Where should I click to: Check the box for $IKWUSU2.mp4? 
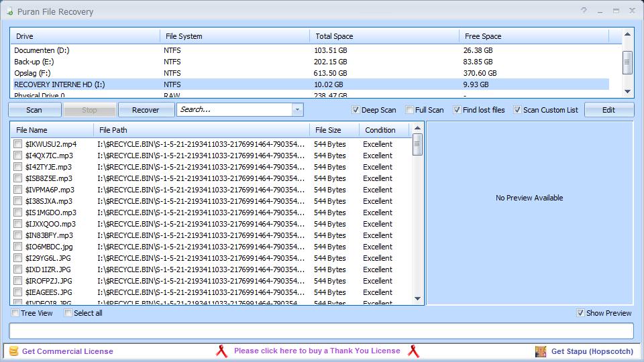pos(17,144)
